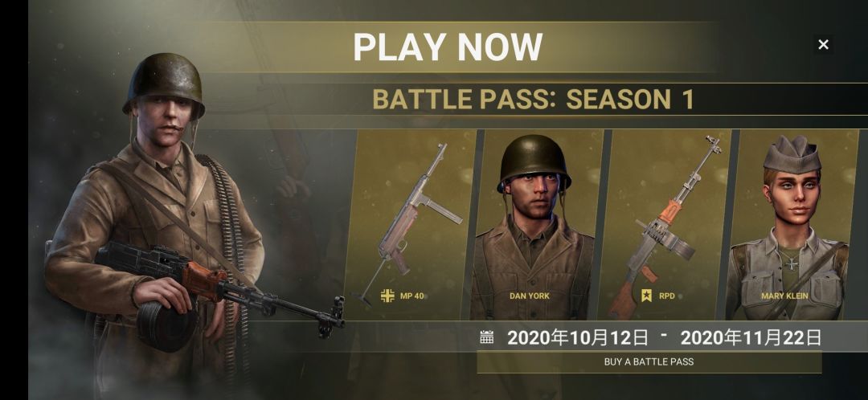Click the calendar icon beside season dates
The image size is (868, 400).
click(x=486, y=337)
